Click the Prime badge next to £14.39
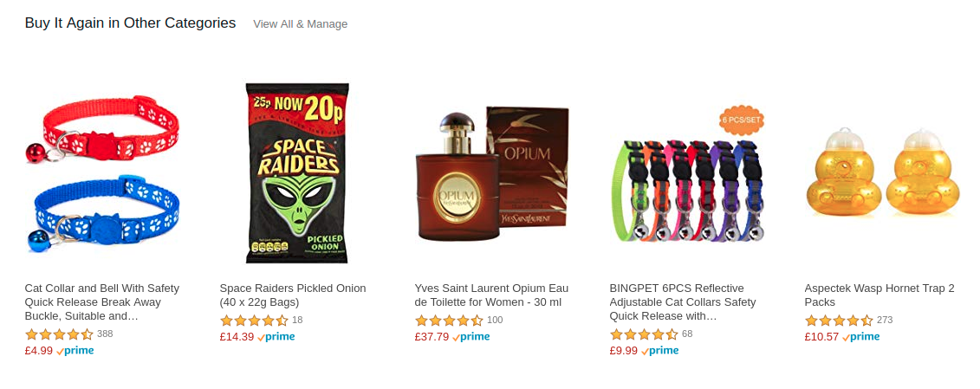 [276, 336]
